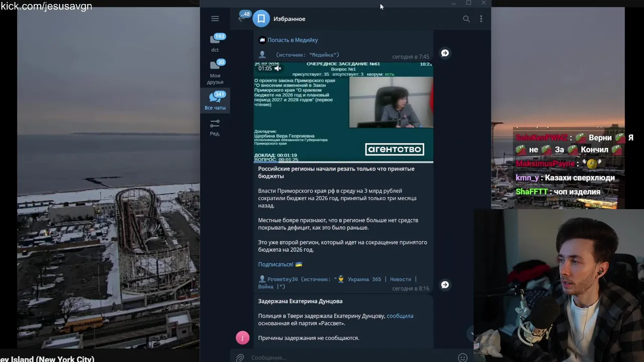Forward the Медийка post with share arrow
This screenshot has height=362, width=644.
point(445,53)
